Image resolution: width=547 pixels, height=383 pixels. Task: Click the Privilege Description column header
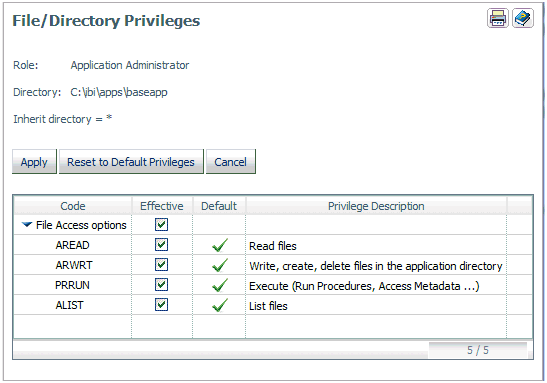pos(376,206)
